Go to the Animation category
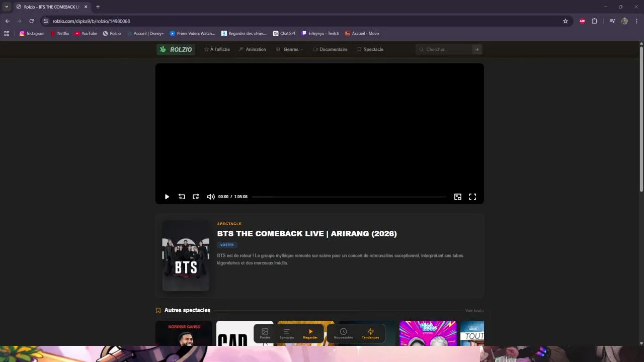Image resolution: width=644 pixels, height=362 pixels. point(252,49)
